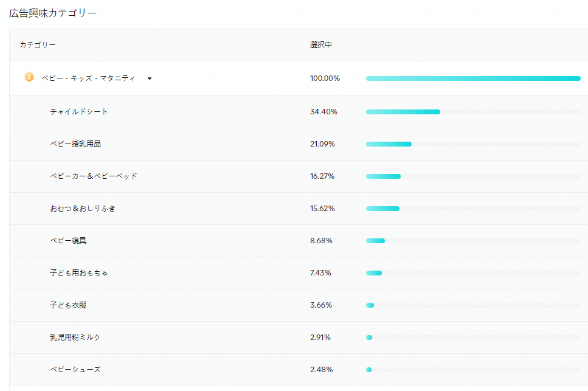Click the 選択中 column header
This screenshot has width=588, height=391.
coord(320,45)
